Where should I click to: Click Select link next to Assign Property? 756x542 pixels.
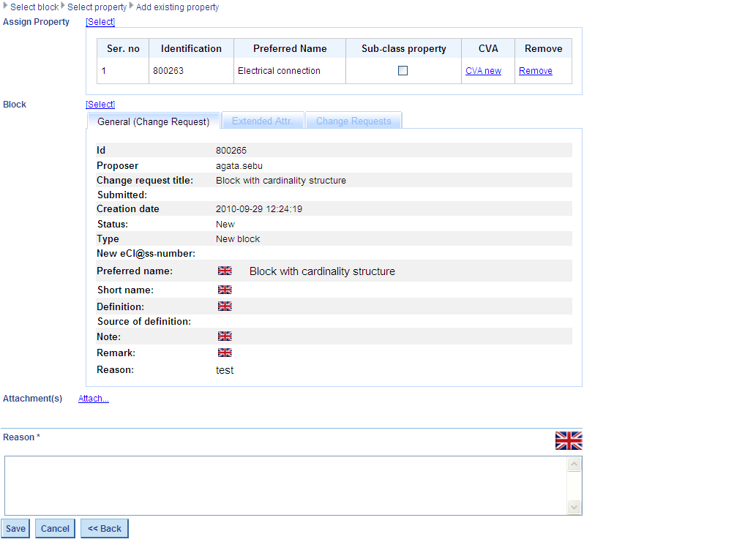tap(100, 22)
